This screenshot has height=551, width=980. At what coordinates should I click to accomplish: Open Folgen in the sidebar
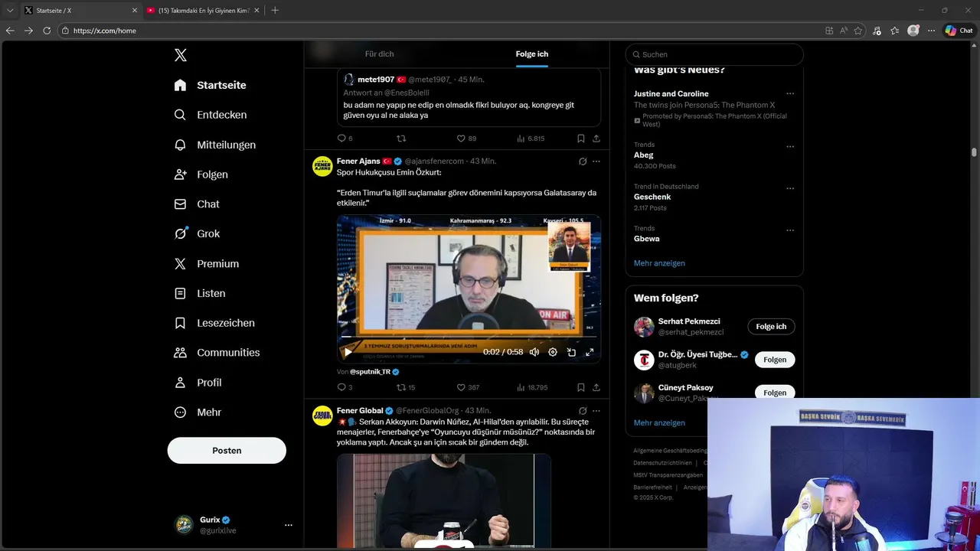[x=201, y=174]
